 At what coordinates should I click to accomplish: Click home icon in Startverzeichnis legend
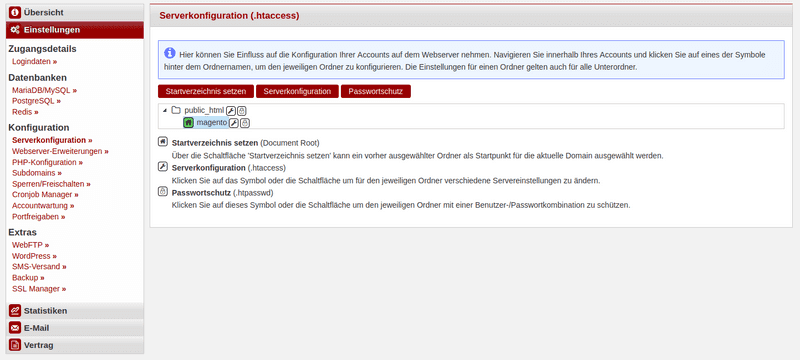click(x=163, y=142)
